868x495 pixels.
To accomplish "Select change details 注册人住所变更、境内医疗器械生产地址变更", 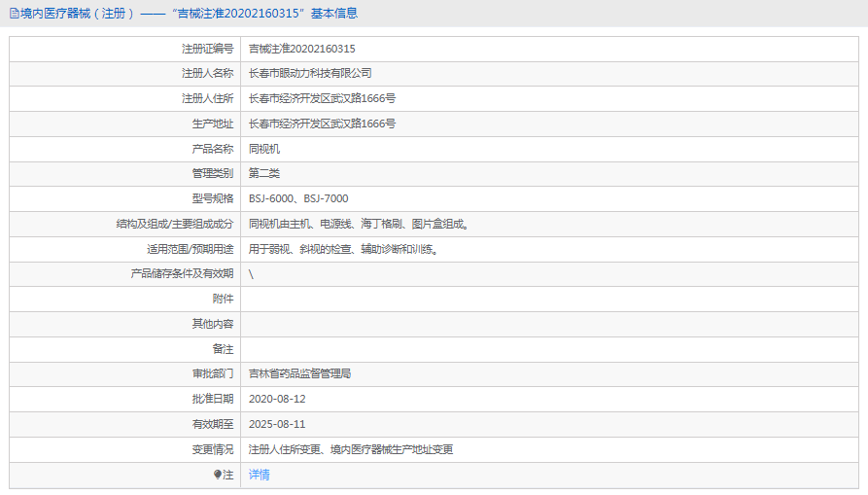I will [x=351, y=449].
